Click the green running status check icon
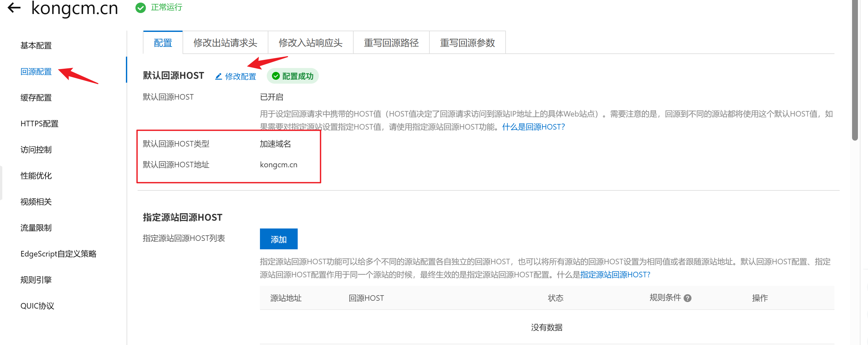This screenshot has height=345, width=868. coord(141,7)
